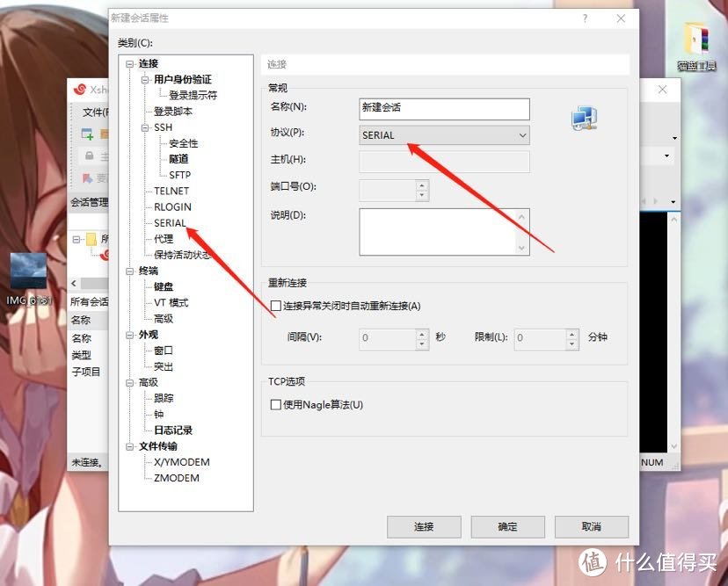Select RLOGIN in the category tree
Image resolution: width=728 pixels, height=586 pixels.
tap(172, 207)
